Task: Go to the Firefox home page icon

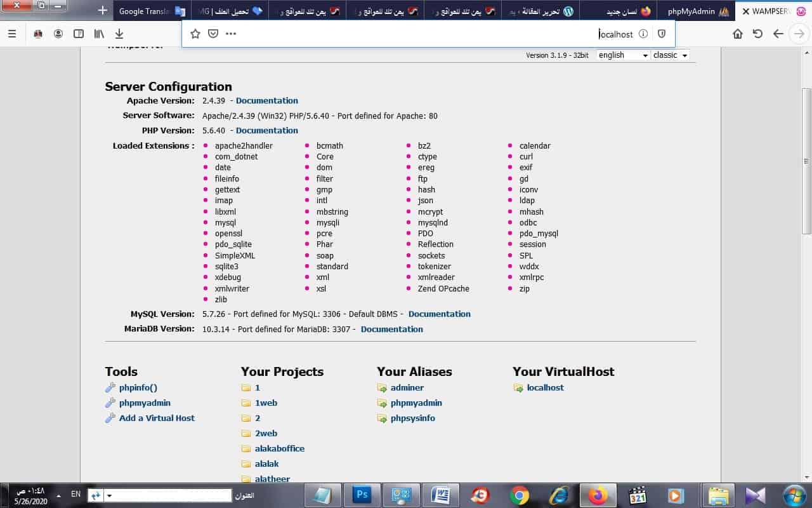Action: click(738, 34)
